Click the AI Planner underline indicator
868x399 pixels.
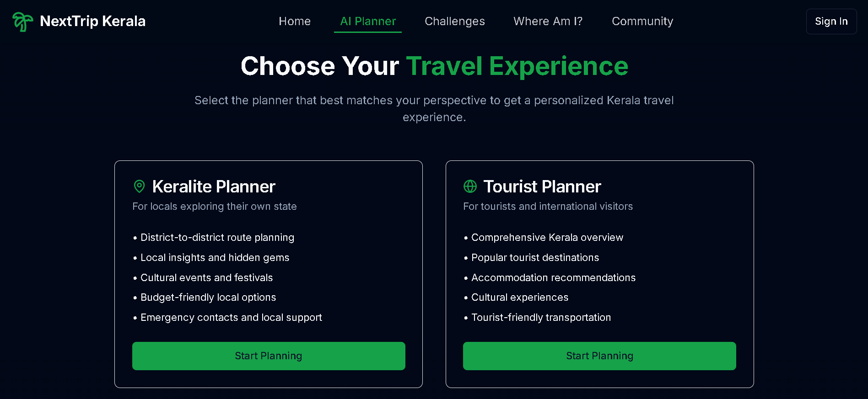point(367,32)
